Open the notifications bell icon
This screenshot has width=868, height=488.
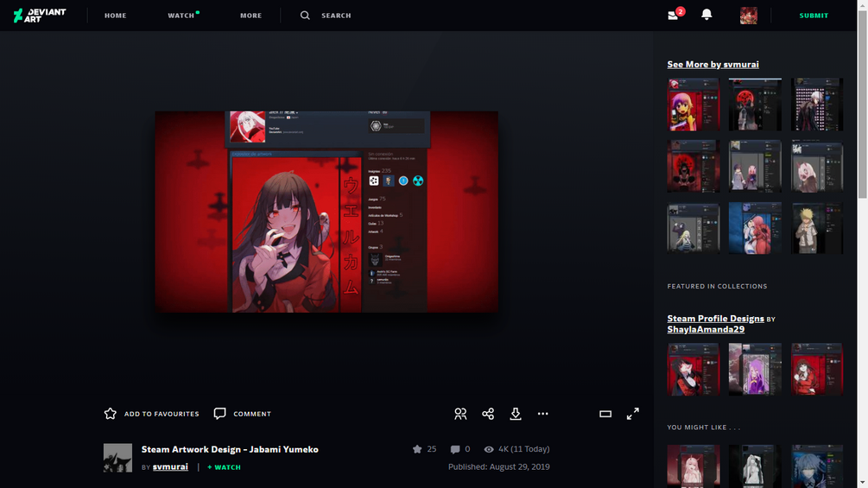pos(706,15)
